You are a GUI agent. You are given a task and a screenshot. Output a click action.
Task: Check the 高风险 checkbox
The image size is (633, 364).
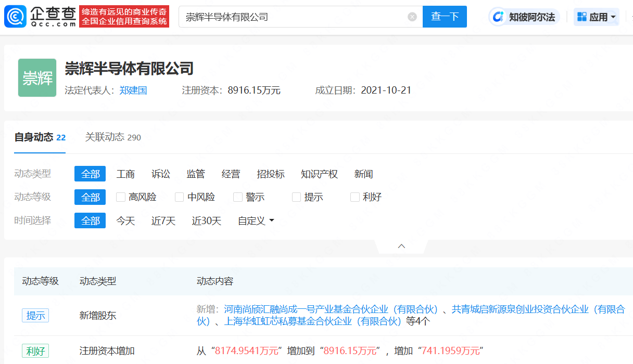click(x=121, y=197)
